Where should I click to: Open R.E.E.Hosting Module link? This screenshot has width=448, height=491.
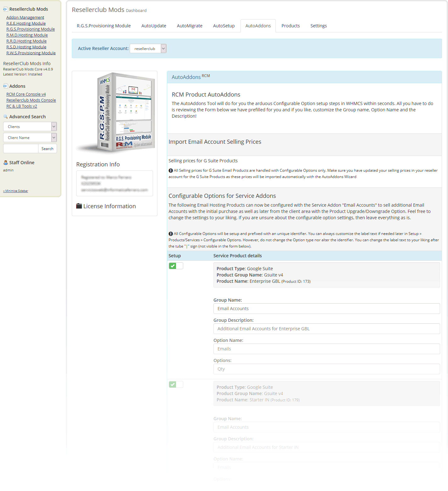tap(26, 23)
